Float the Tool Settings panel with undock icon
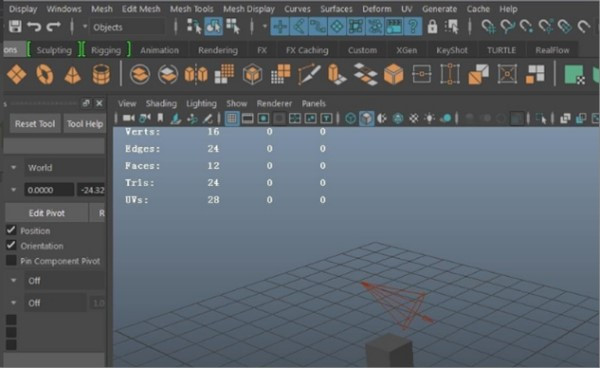Image resolution: width=600 pixels, height=368 pixels. (x=86, y=103)
